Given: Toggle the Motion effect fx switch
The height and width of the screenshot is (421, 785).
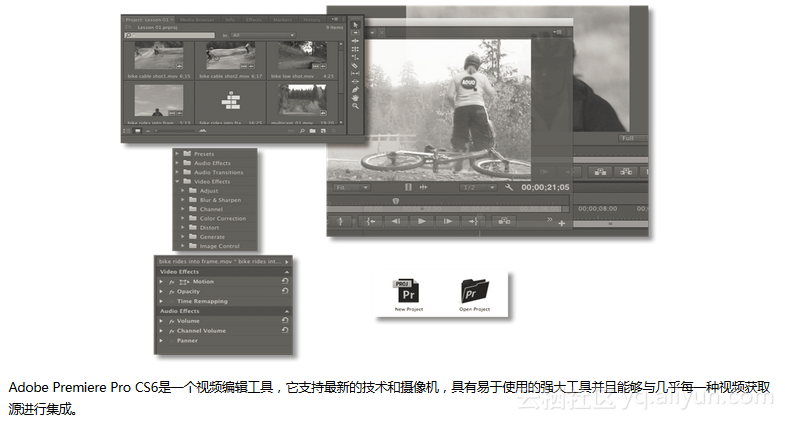Looking at the screenshot, I should coord(172,282).
